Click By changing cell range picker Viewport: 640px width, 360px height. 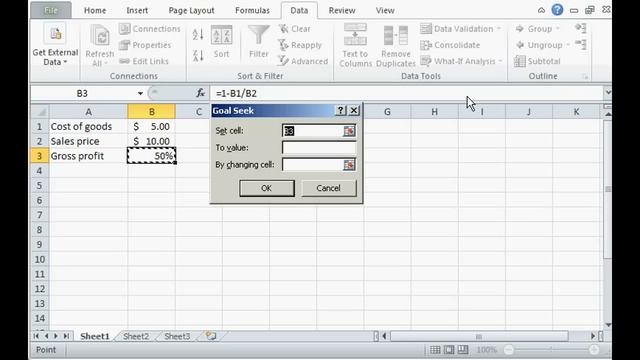pos(349,165)
